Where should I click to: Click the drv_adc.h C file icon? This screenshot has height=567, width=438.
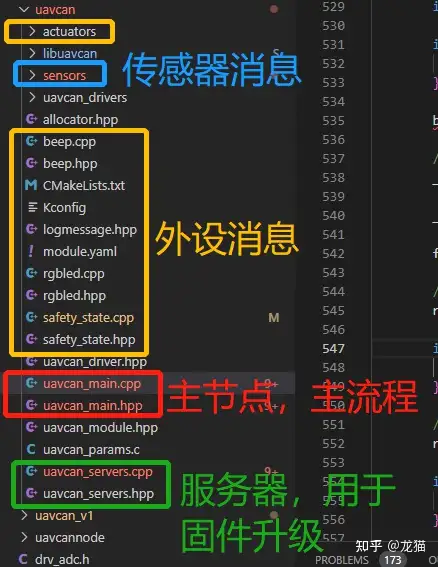[x=23, y=559]
